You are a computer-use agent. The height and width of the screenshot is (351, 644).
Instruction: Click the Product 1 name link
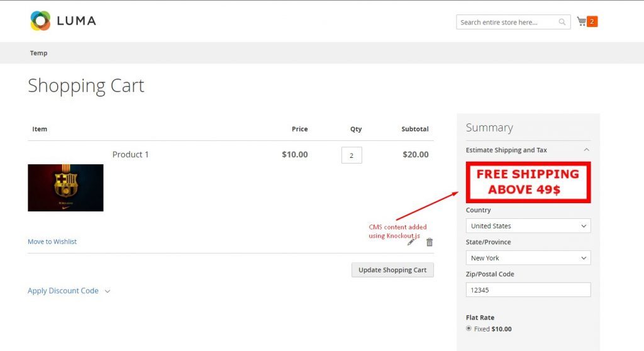pos(131,155)
